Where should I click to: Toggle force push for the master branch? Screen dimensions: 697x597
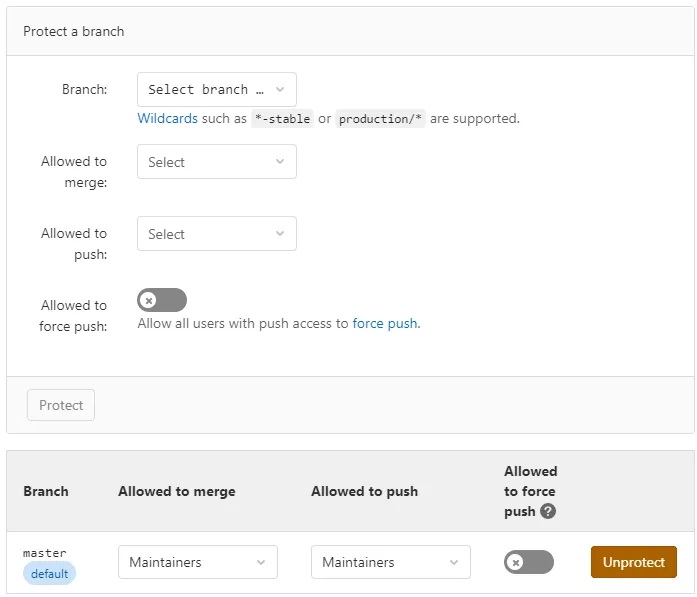pyautogui.click(x=528, y=562)
